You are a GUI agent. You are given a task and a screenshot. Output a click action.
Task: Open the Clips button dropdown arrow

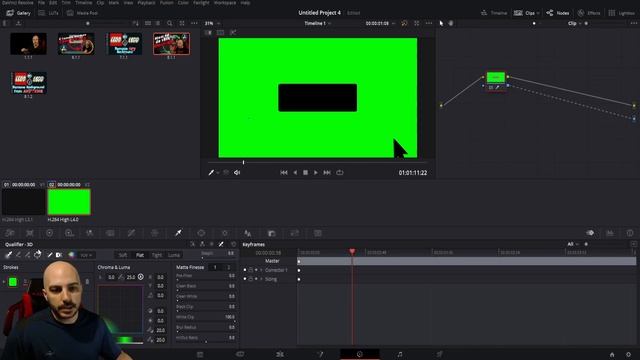point(538,13)
